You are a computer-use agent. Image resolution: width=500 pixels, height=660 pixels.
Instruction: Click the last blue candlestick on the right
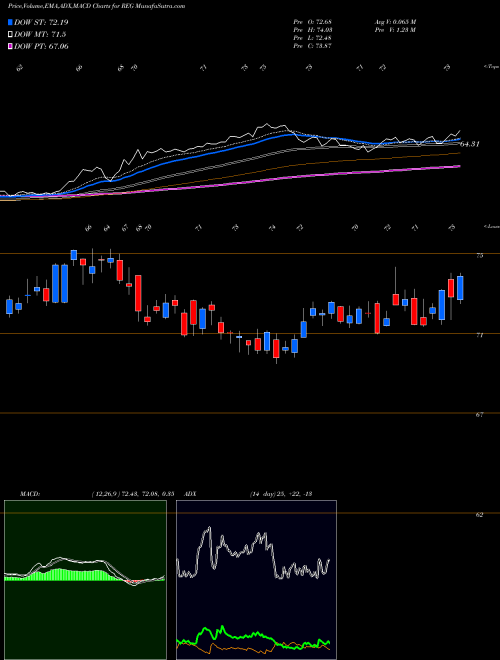460,288
